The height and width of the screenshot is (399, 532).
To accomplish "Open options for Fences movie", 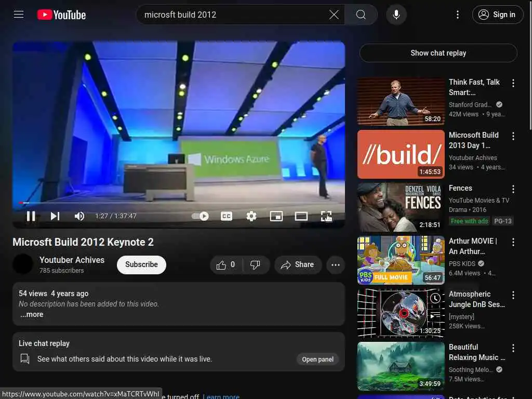I will (513, 189).
